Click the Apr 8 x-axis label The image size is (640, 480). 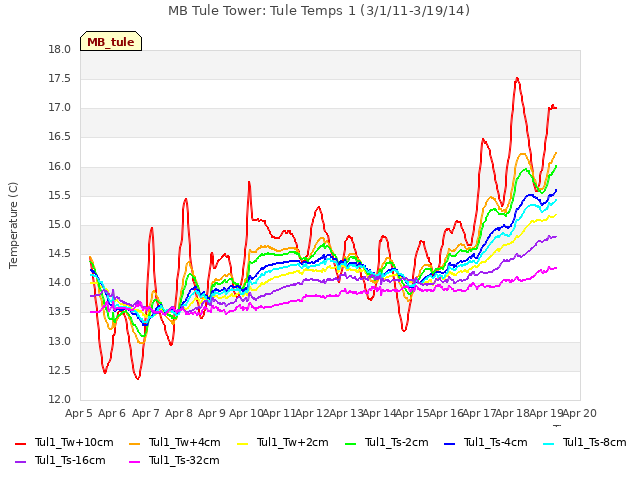pyautogui.click(x=179, y=414)
